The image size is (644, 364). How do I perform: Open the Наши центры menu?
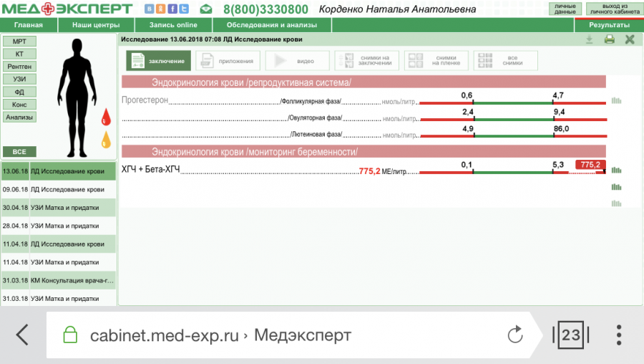pos(96,25)
